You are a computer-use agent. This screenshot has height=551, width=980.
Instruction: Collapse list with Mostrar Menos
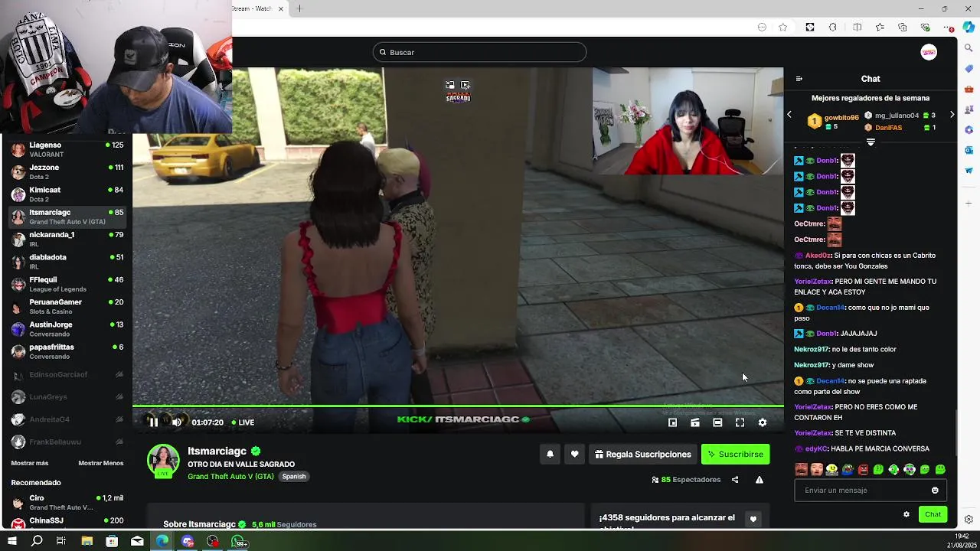coord(100,463)
